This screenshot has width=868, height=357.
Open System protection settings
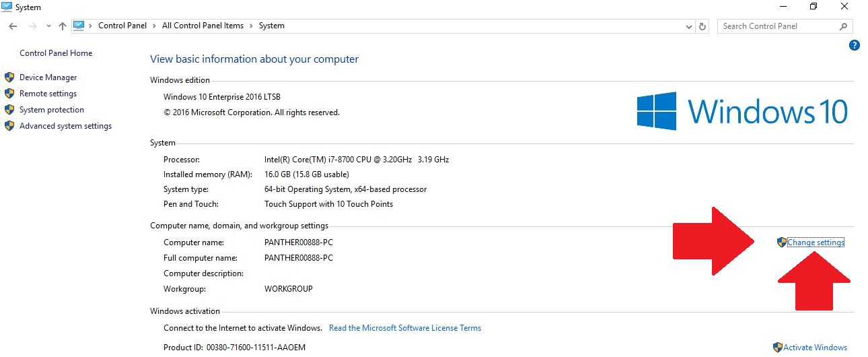52,110
